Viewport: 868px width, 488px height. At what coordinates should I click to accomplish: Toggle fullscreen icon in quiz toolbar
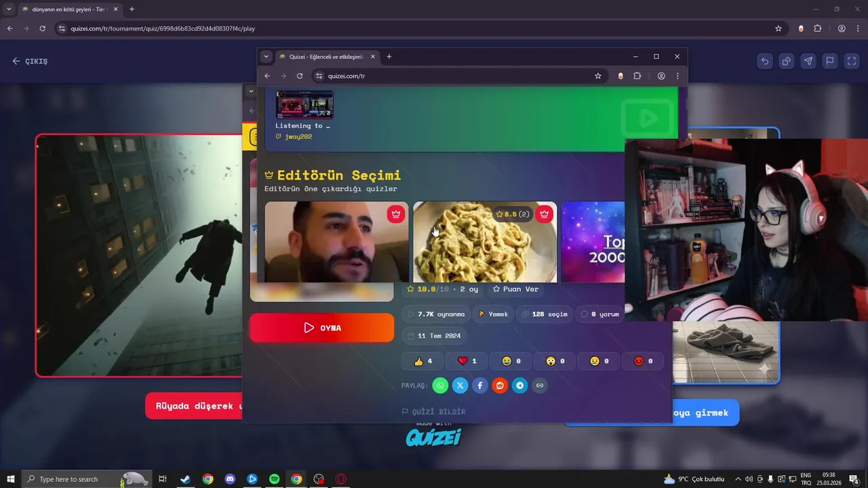coord(852,61)
